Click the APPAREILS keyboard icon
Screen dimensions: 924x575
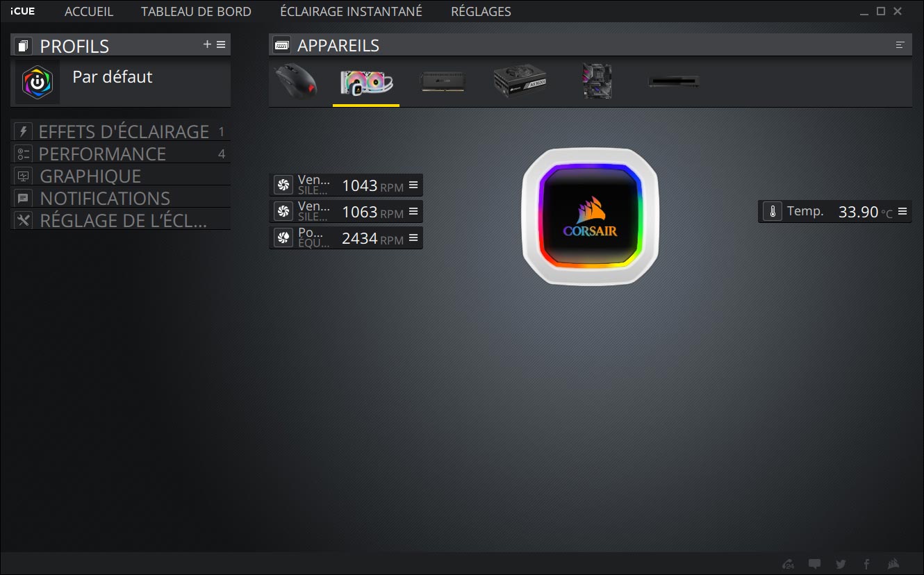click(x=282, y=45)
